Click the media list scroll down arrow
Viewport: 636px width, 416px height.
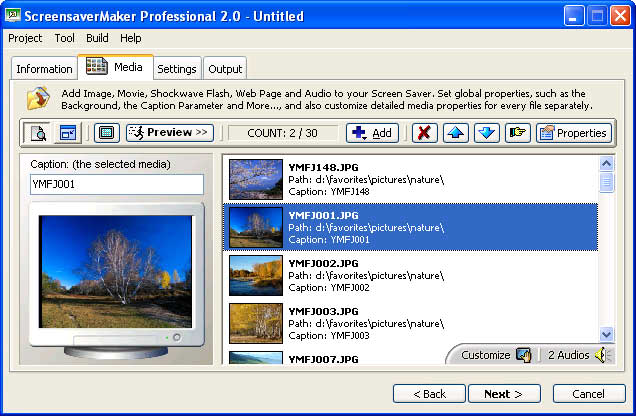606,335
